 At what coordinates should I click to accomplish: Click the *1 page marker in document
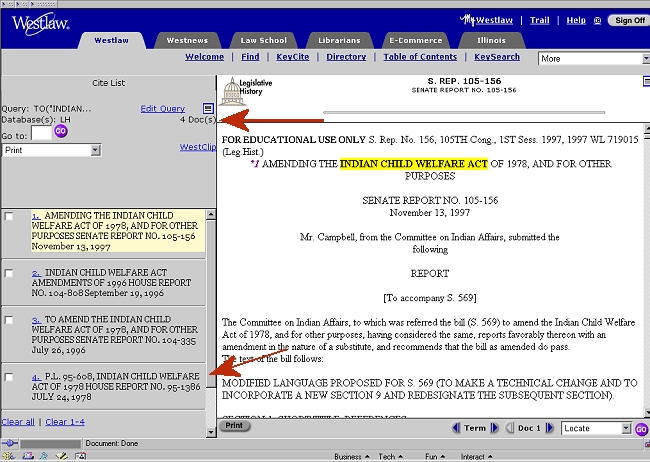(x=255, y=164)
